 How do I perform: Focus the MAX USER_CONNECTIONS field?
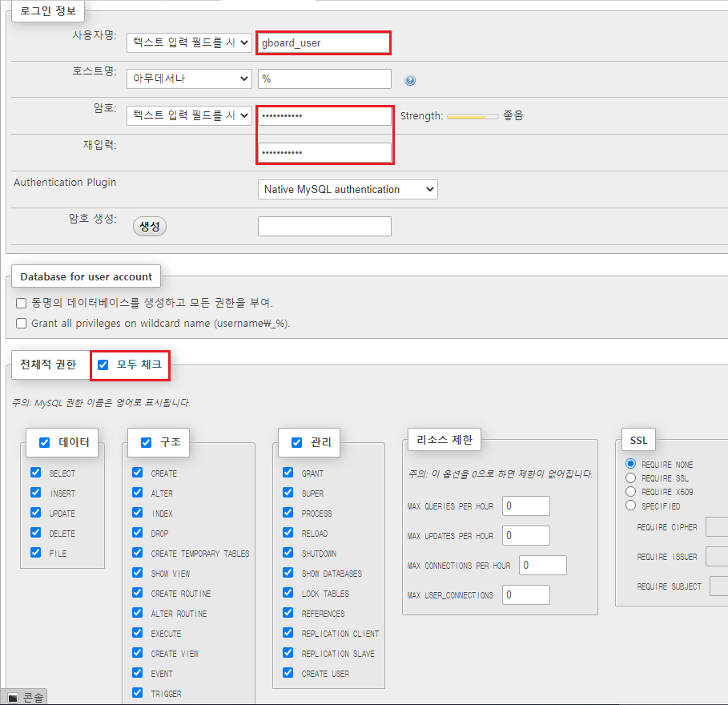coord(526,595)
